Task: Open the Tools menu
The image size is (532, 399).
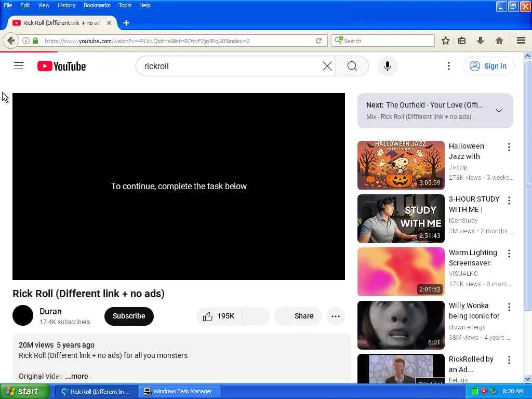Action: point(125,5)
